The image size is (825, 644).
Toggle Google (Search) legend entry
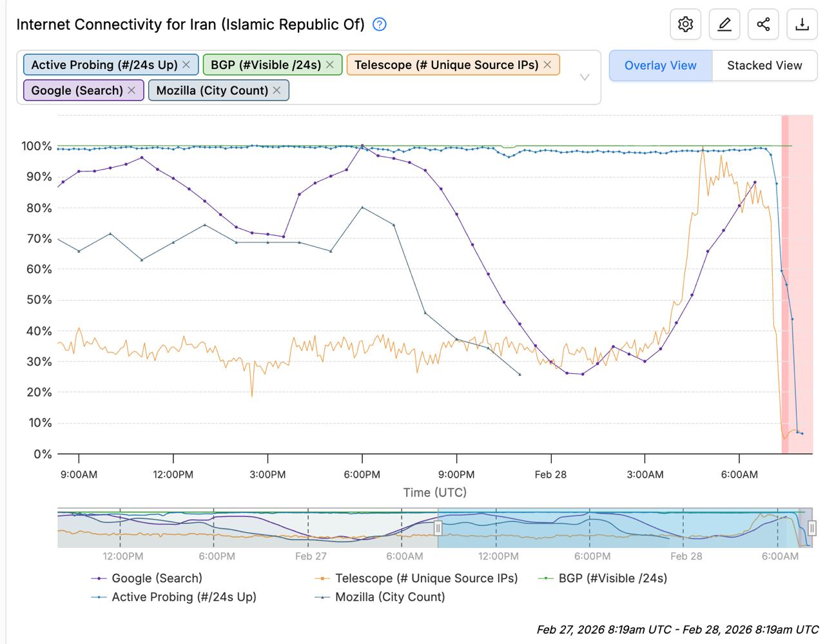tap(157, 578)
